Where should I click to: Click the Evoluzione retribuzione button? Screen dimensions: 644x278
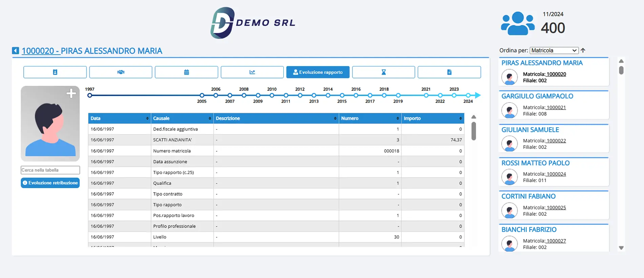click(x=50, y=183)
